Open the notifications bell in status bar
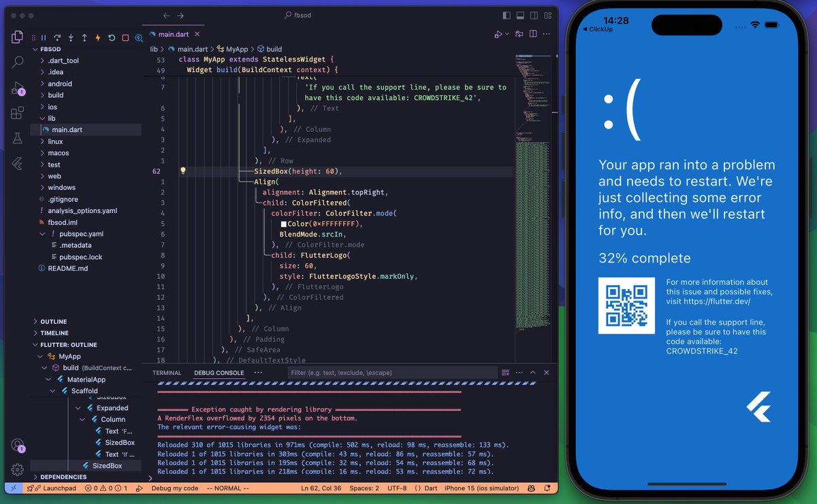This screenshot has height=504, width=817. [x=547, y=488]
